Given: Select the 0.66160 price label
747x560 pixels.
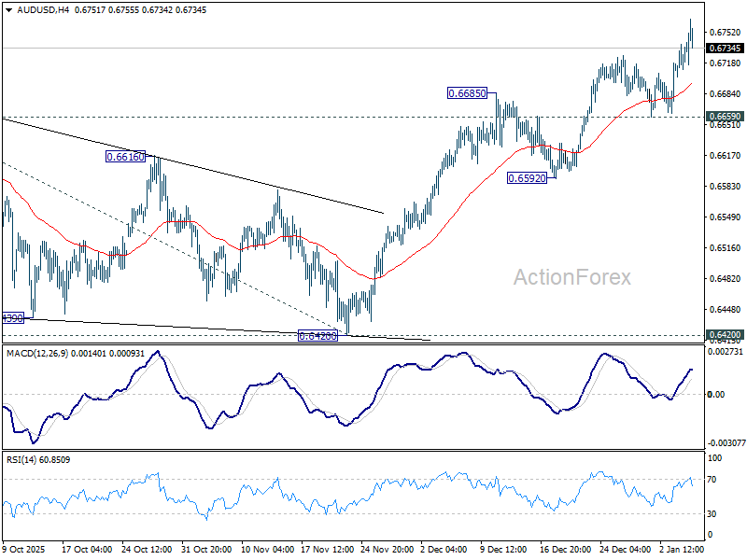Looking at the screenshot, I should [x=125, y=157].
